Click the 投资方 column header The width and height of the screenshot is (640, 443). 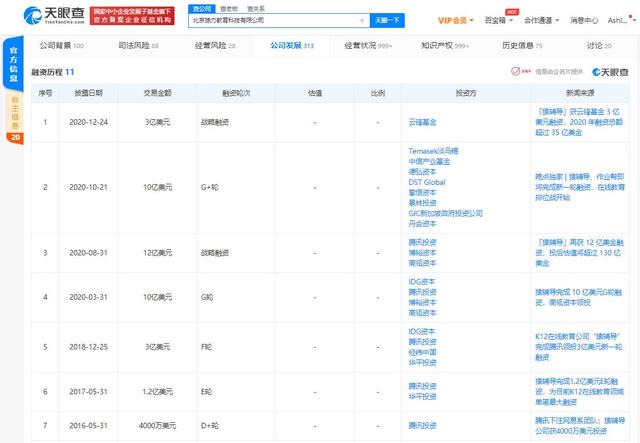pyautogui.click(x=466, y=93)
